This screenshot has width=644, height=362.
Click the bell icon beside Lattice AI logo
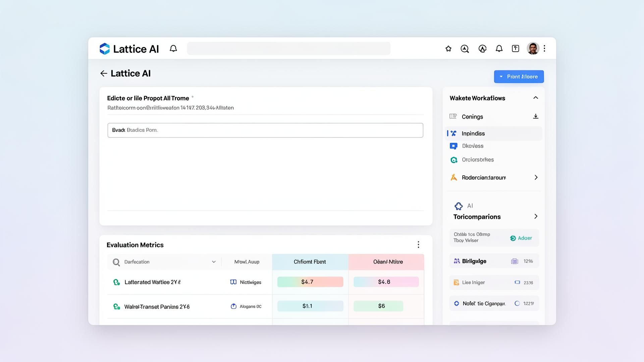tap(173, 49)
